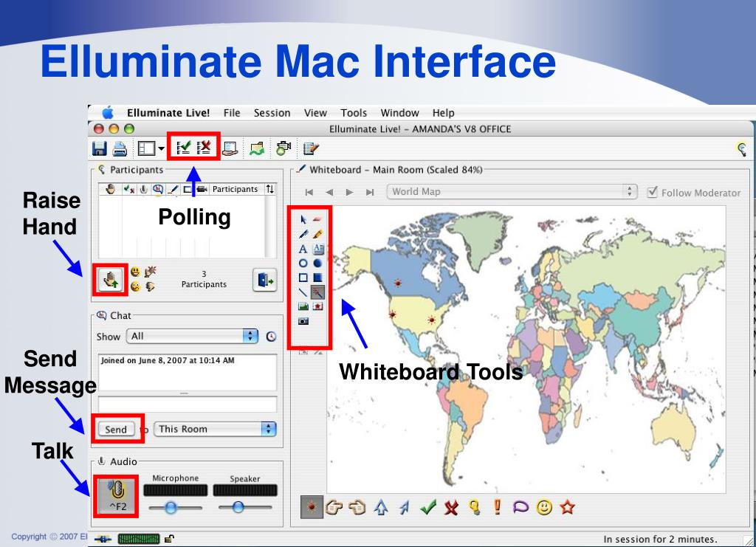Image resolution: width=756 pixels, height=547 pixels.
Task: Select the whiteboard highlighter tool
Action: pyautogui.click(x=317, y=234)
